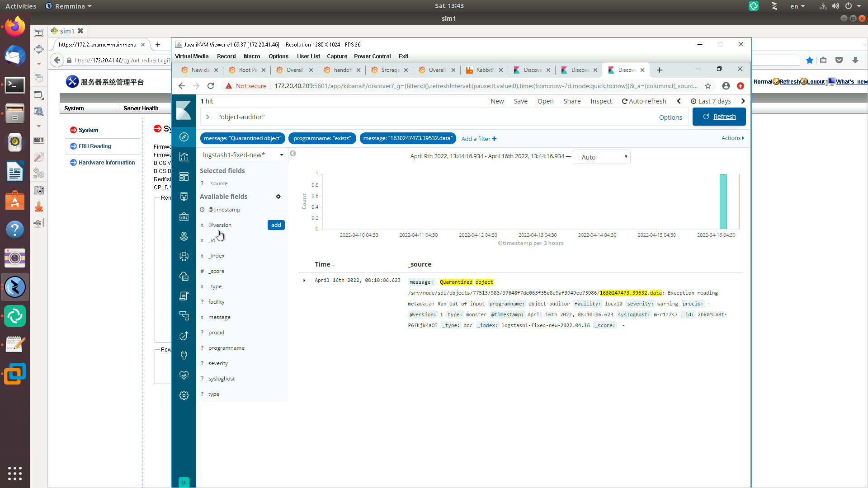
Task: Expand the April 16th document row
Action: click(x=304, y=281)
